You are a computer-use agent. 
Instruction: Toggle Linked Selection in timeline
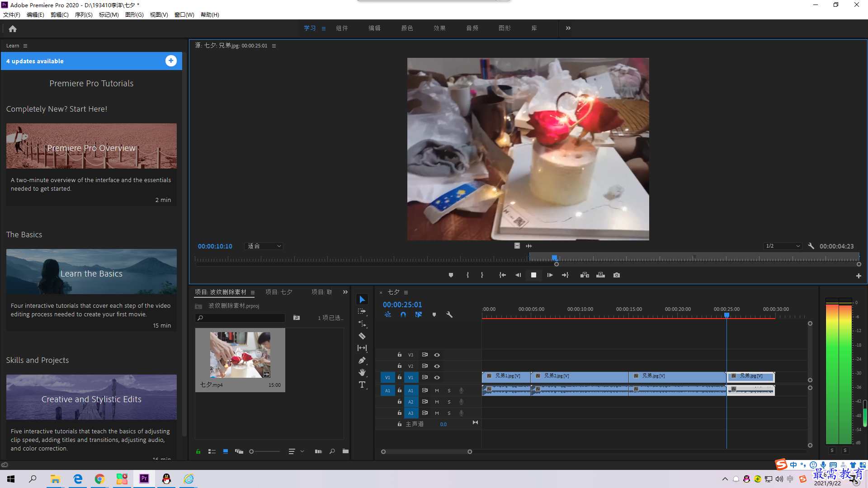tap(419, 314)
